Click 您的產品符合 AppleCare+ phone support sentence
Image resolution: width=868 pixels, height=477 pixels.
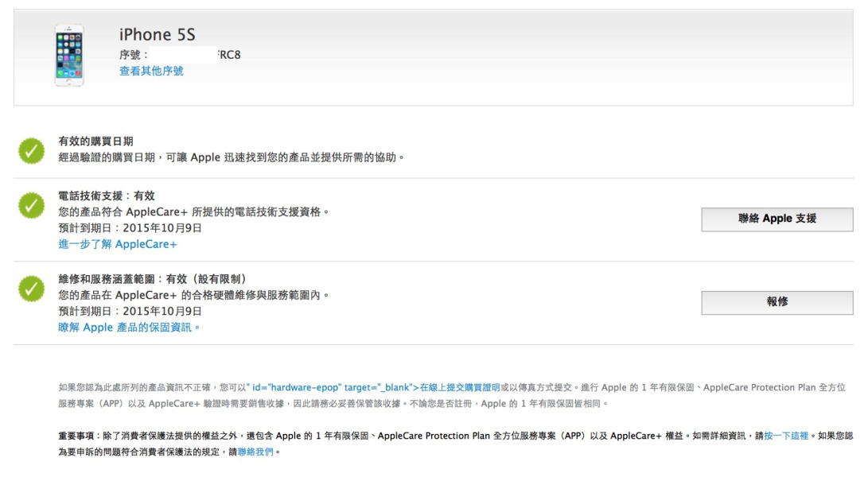[194, 212]
